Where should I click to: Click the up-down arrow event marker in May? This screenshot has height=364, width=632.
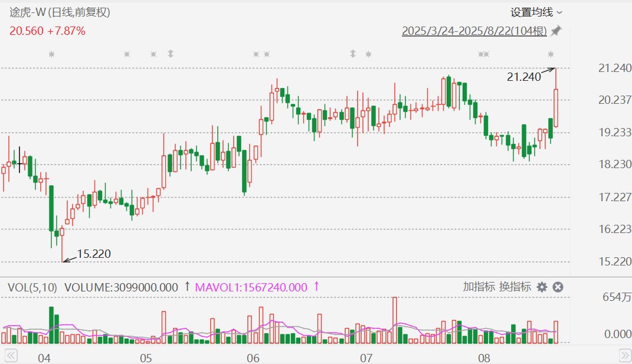[171, 54]
